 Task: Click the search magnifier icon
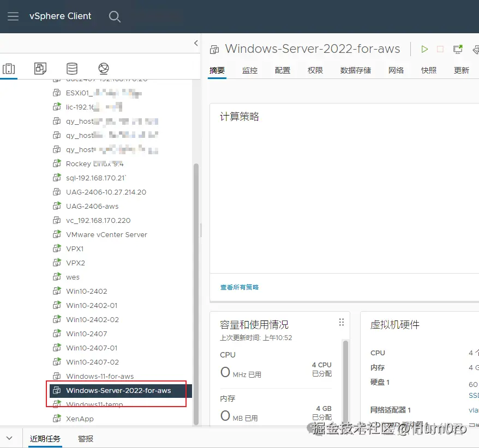115,16
